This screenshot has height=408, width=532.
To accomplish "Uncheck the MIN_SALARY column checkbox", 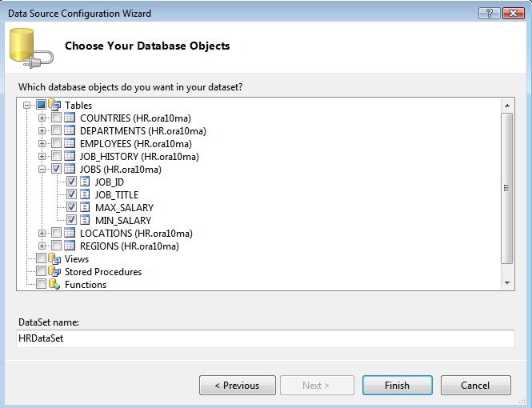I will coord(71,221).
